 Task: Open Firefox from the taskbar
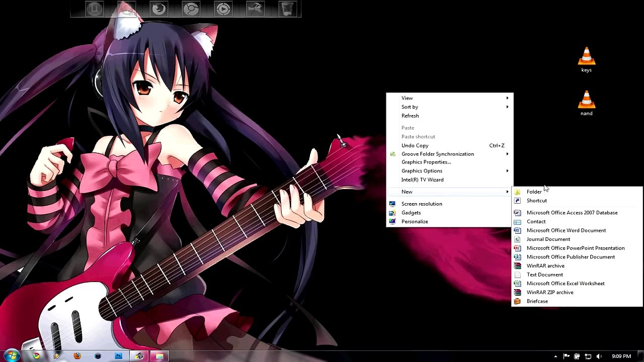(x=77, y=356)
